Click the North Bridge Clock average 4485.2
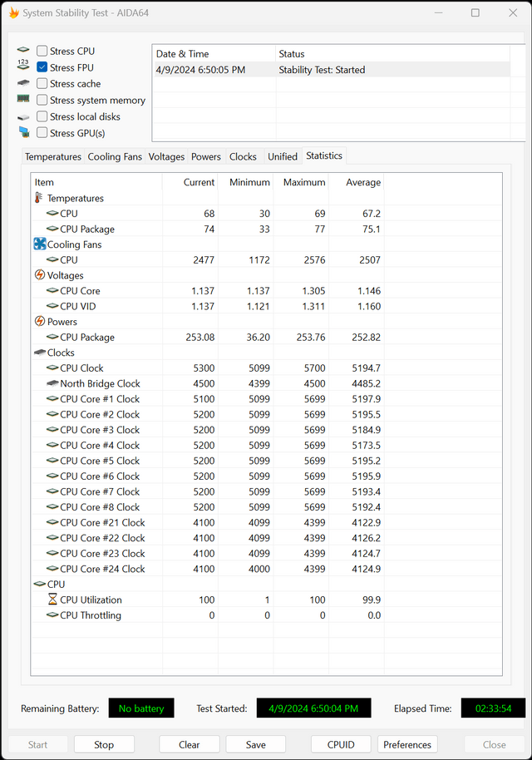The width and height of the screenshot is (532, 760). [366, 383]
